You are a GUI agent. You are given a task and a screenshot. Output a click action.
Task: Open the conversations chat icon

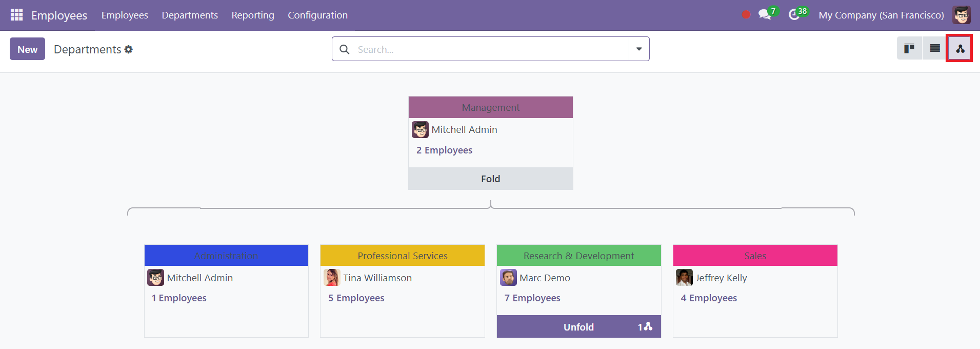765,15
